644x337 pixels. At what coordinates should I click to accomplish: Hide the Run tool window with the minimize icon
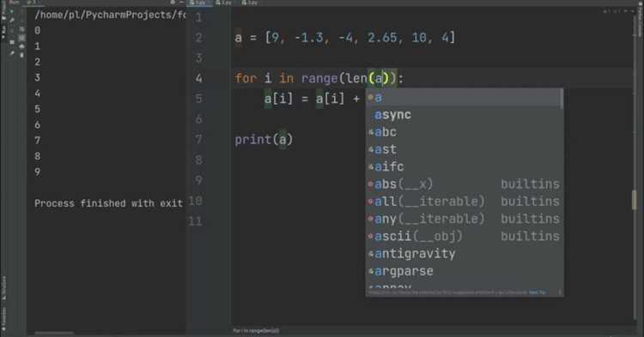(181, 3)
